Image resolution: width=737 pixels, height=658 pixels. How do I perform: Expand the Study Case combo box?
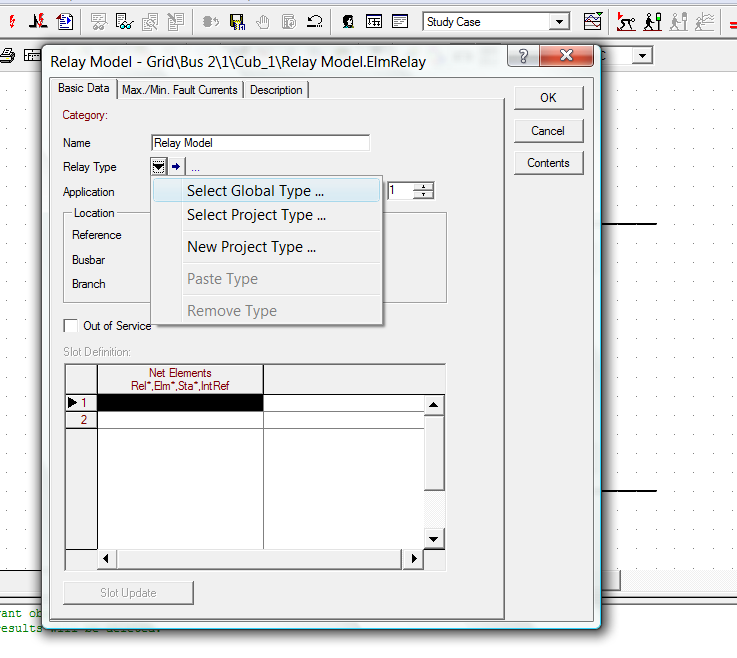559,22
